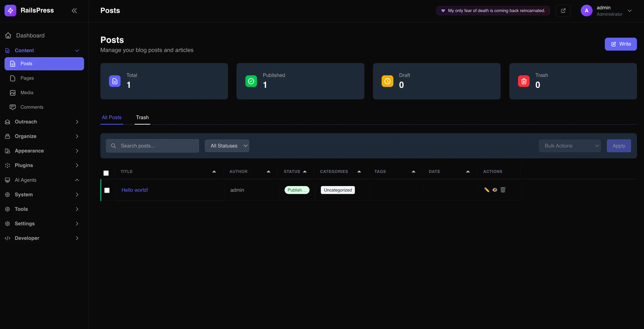Click the Developer code brackets icon
Viewport: 644px width, 329px height.
7,238
